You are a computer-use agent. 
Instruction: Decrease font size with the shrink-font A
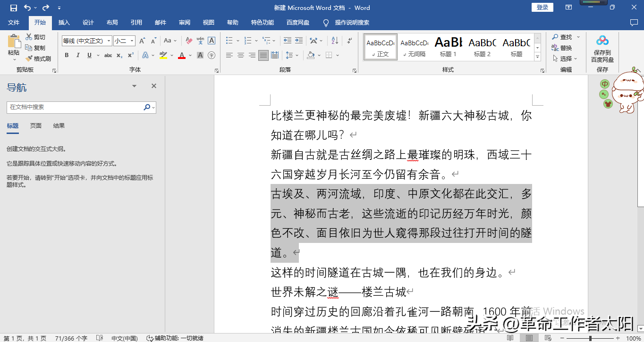coord(153,41)
